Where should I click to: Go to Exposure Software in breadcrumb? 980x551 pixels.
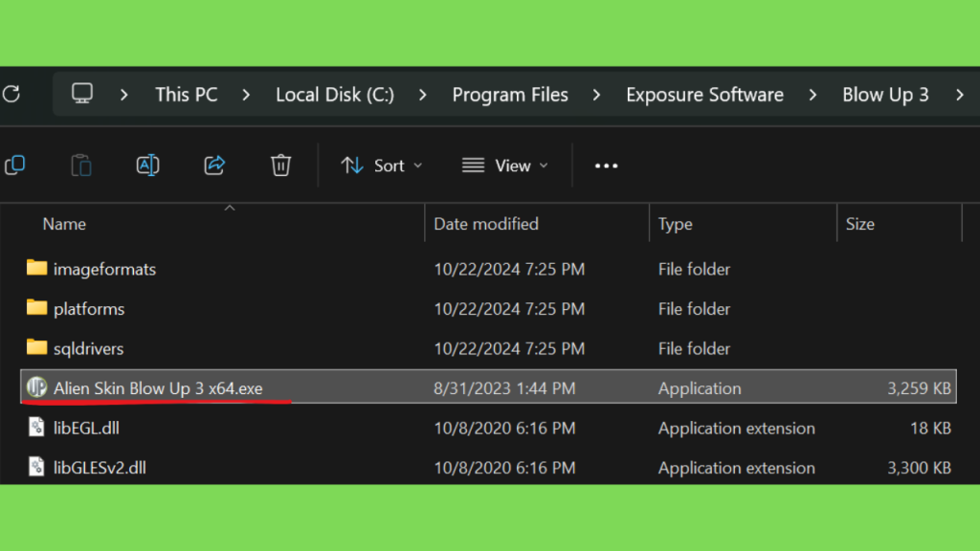705,95
